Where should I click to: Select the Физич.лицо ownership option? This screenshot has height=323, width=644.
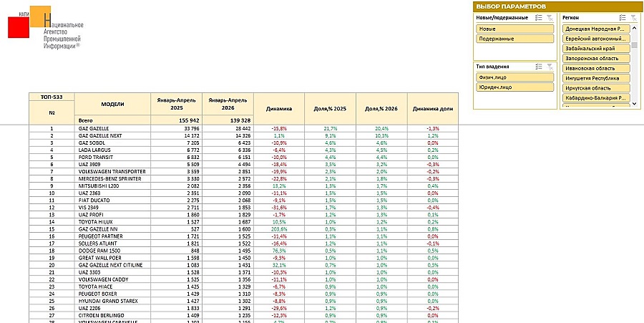coord(515,77)
